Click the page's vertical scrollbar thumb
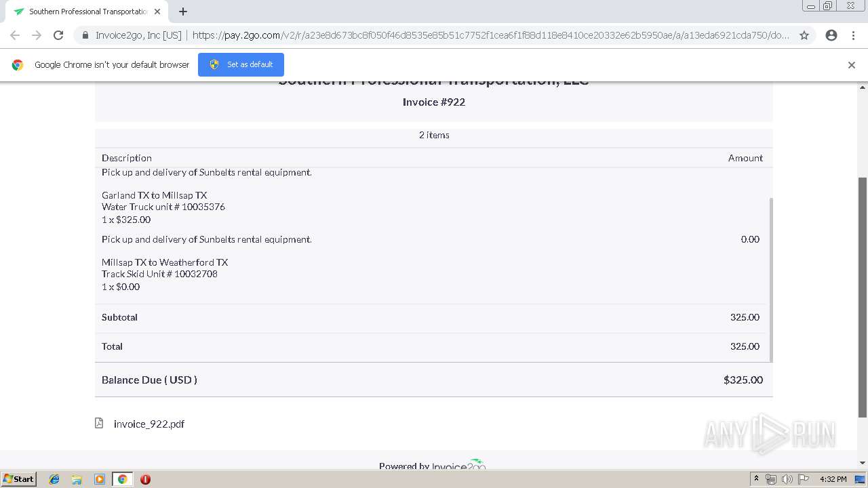Viewport: 868px width, 488px height. click(x=863, y=296)
